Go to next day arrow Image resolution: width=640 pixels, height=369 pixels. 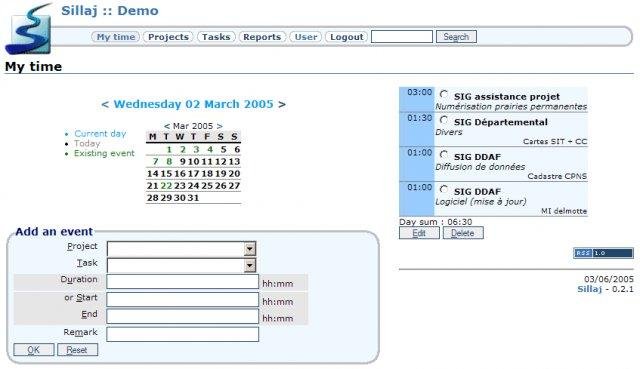click(282, 104)
